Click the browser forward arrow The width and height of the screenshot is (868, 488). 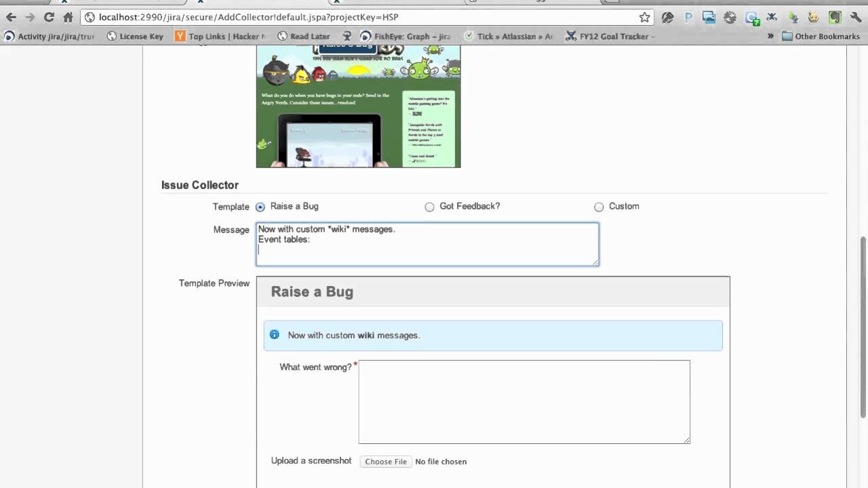[x=30, y=18]
